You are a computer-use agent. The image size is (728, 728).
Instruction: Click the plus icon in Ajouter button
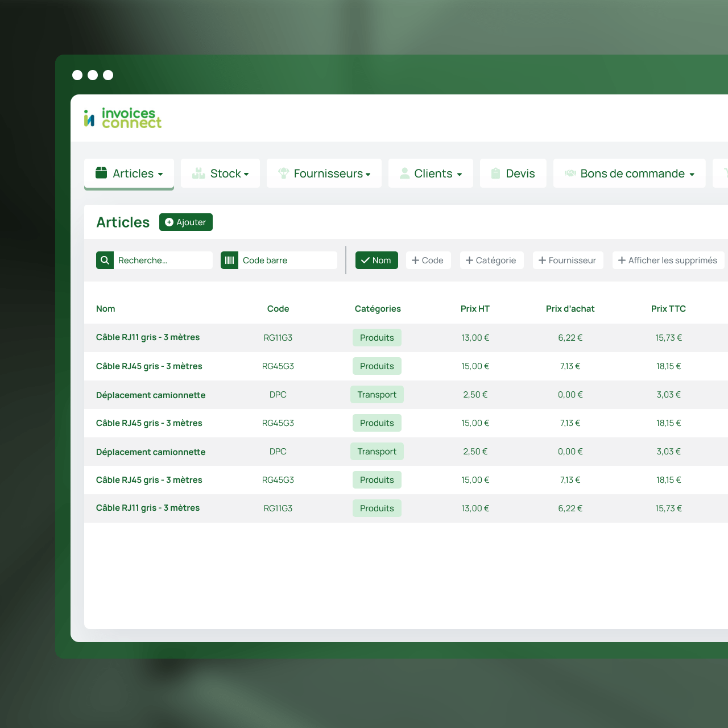(x=169, y=222)
